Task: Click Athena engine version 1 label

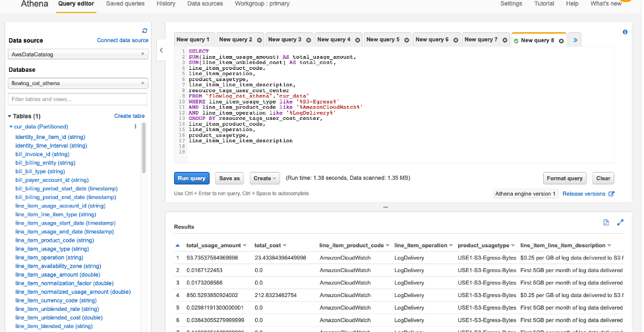Action: click(525, 194)
